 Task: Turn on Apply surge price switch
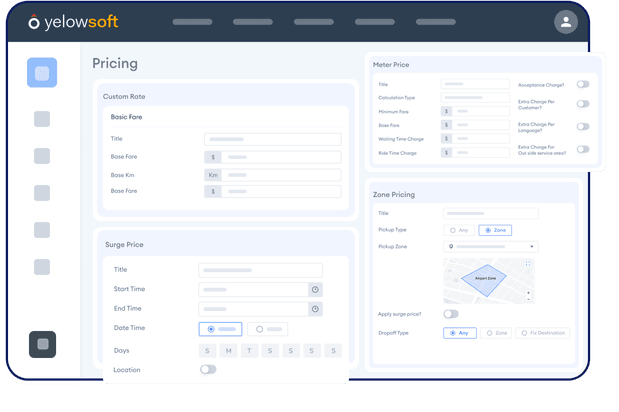pyautogui.click(x=451, y=314)
